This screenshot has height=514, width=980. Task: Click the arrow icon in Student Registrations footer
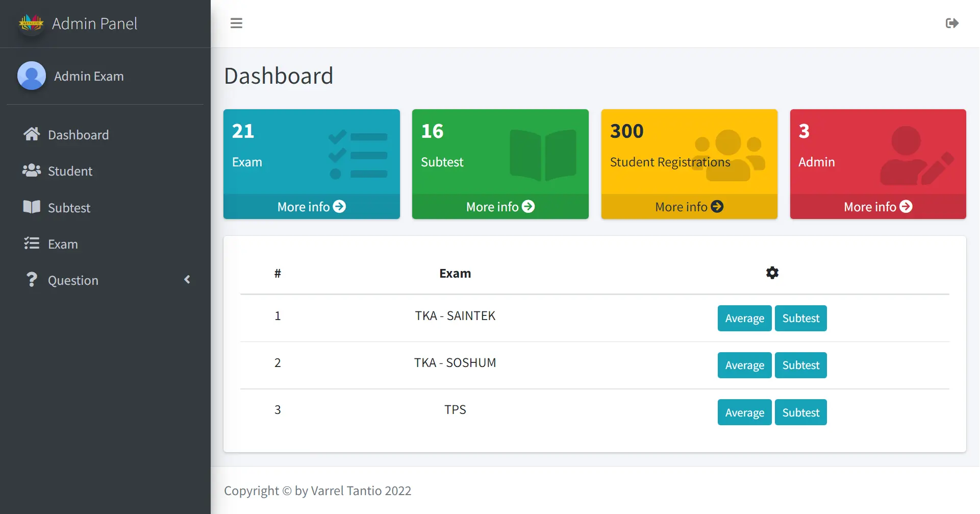pos(717,206)
